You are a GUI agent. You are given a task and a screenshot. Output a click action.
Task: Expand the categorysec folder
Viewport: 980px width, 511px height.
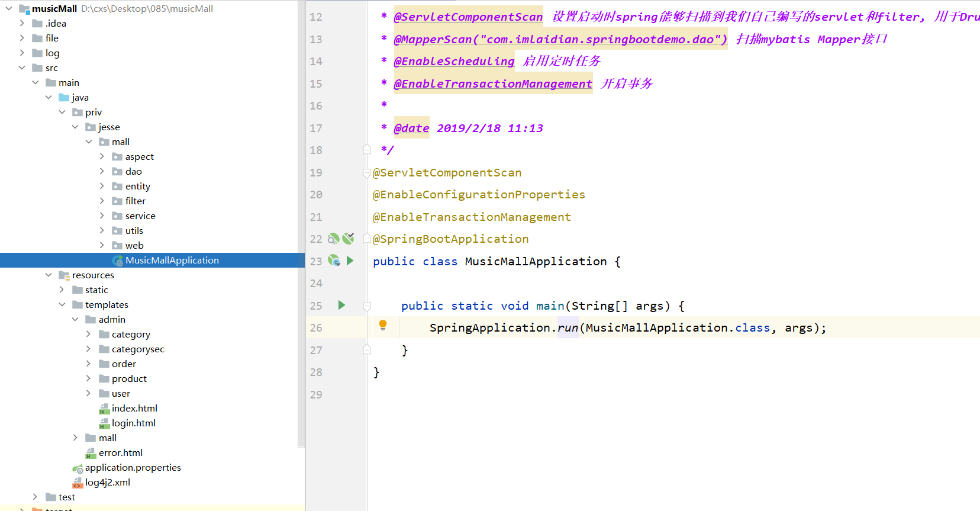pyautogui.click(x=89, y=349)
